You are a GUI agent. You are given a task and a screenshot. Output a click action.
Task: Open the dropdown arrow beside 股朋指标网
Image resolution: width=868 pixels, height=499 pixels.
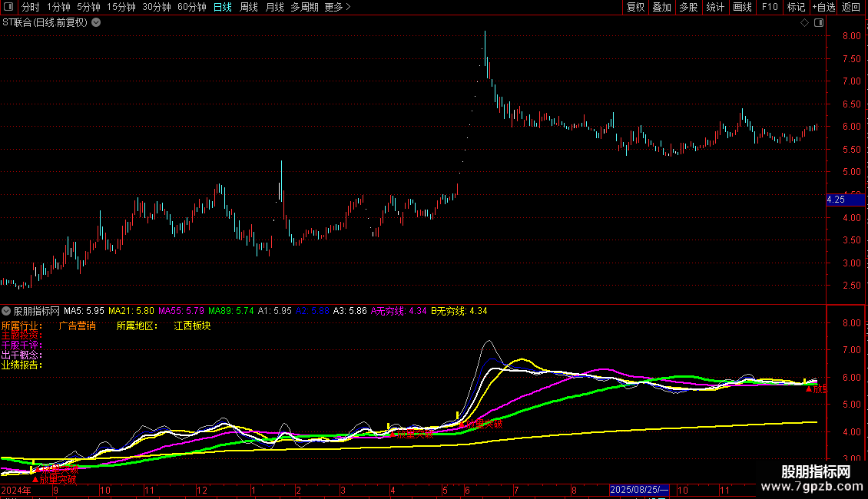[x=6, y=311]
